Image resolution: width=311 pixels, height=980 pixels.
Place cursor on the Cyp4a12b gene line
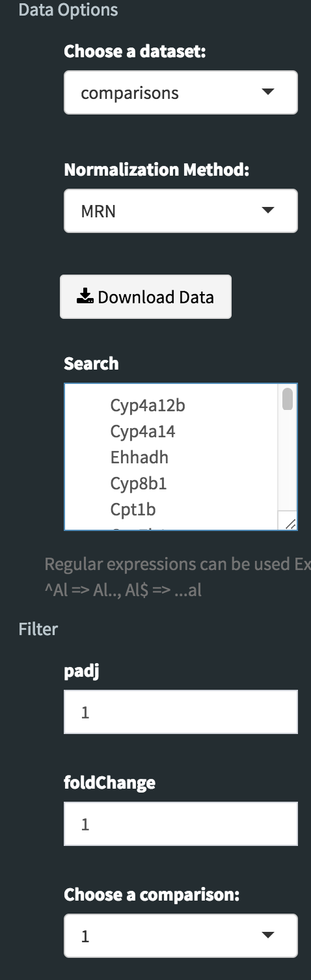(x=148, y=405)
